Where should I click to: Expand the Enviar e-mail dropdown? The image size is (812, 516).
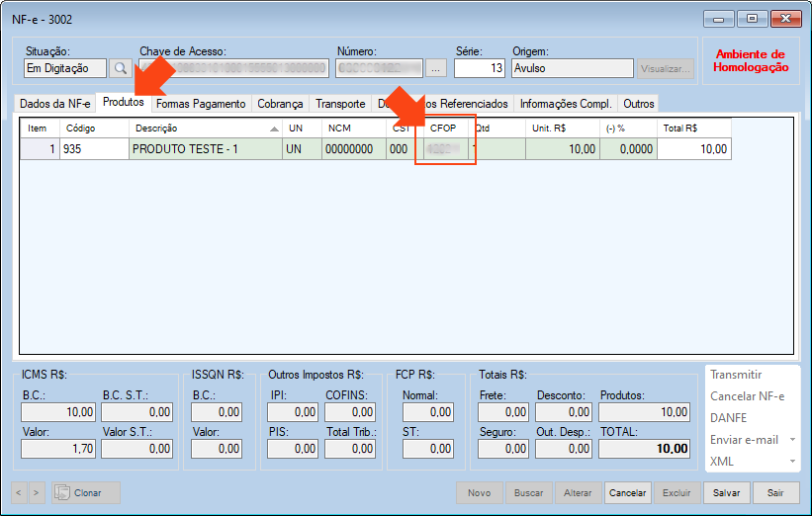(x=791, y=440)
